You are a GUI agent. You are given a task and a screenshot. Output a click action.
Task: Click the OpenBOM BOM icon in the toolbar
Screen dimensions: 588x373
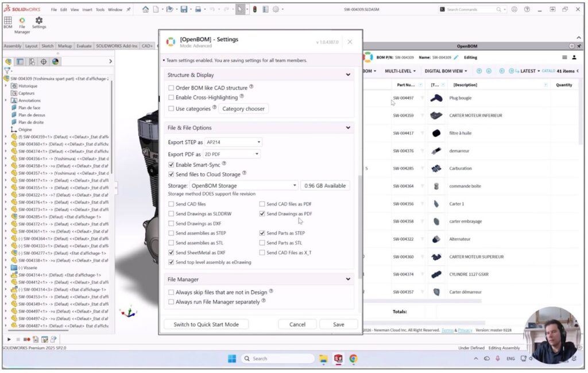8,22
